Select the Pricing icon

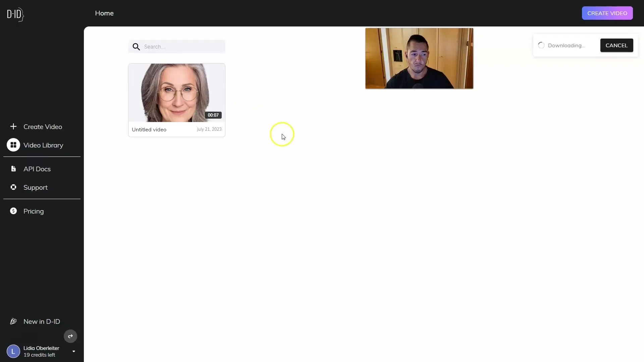click(x=13, y=211)
